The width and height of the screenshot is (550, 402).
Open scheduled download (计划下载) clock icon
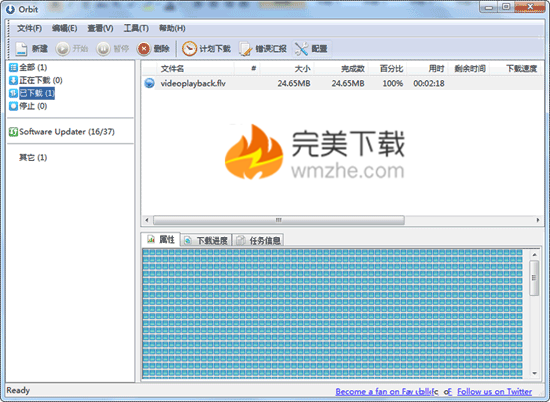(189, 49)
